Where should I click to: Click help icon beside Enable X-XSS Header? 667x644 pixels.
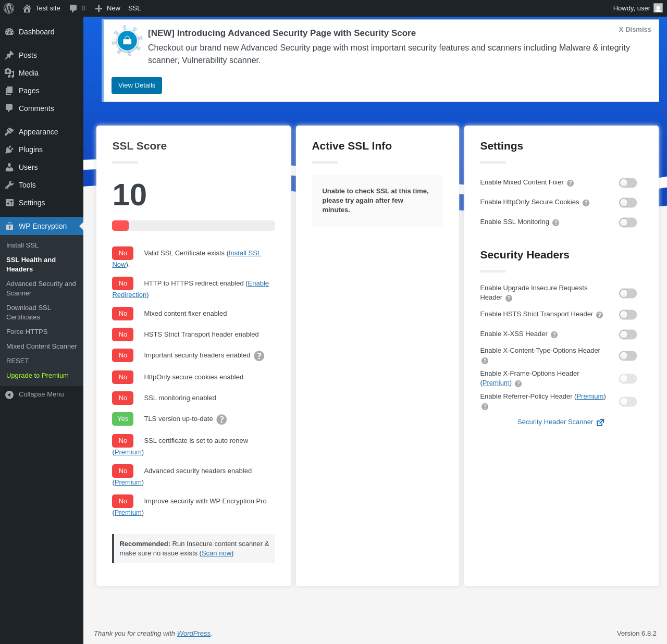(554, 335)
